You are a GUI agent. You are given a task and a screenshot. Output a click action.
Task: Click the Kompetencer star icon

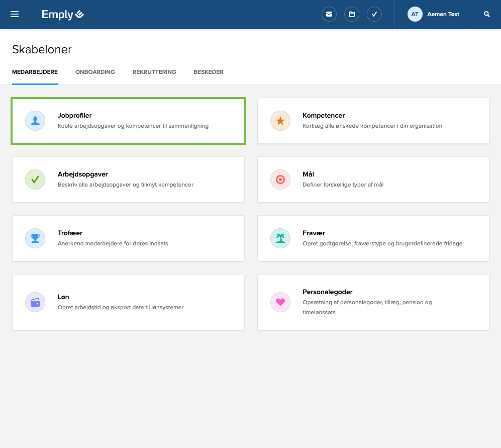(280, 121)
